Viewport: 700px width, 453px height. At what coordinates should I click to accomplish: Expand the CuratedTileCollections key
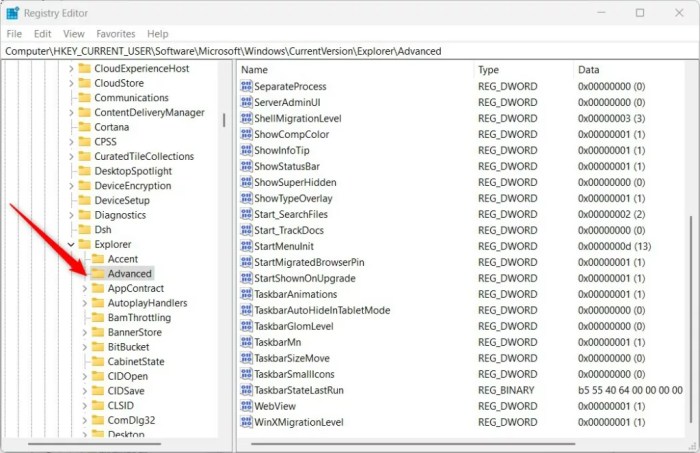coord(71,157)
